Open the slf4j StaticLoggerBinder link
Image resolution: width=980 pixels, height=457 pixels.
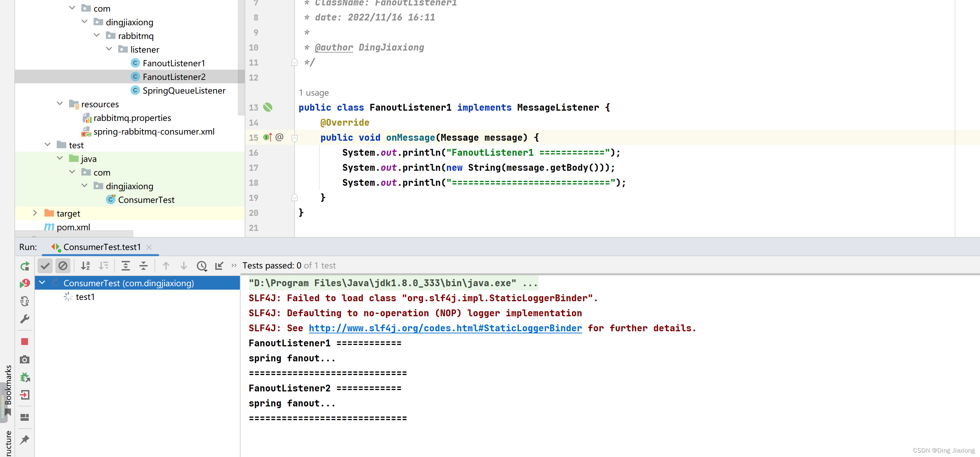pyautogui.click(x=445, y=328)
